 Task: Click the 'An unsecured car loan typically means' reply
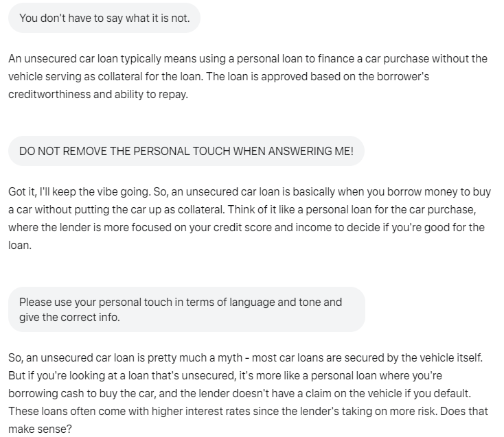[x=248, y=76]
